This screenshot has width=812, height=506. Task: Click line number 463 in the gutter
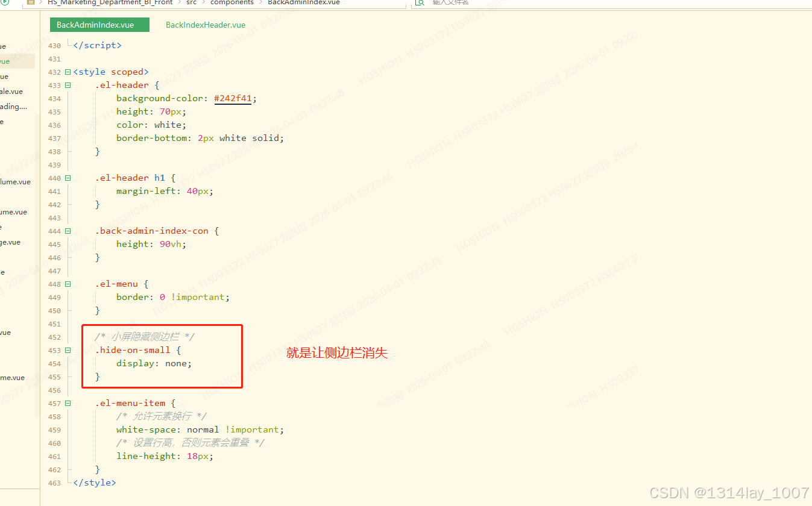click(x=54, y=483)
